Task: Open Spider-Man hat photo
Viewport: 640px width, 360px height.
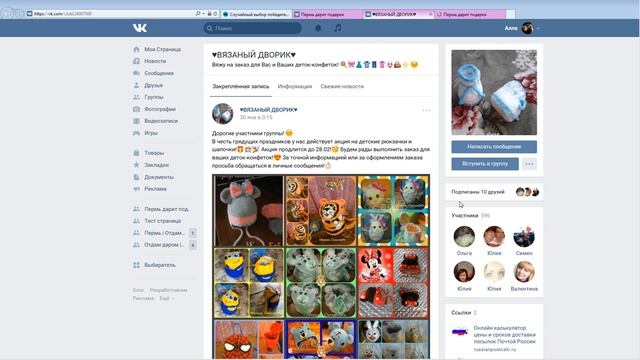Action: point(249,339)
